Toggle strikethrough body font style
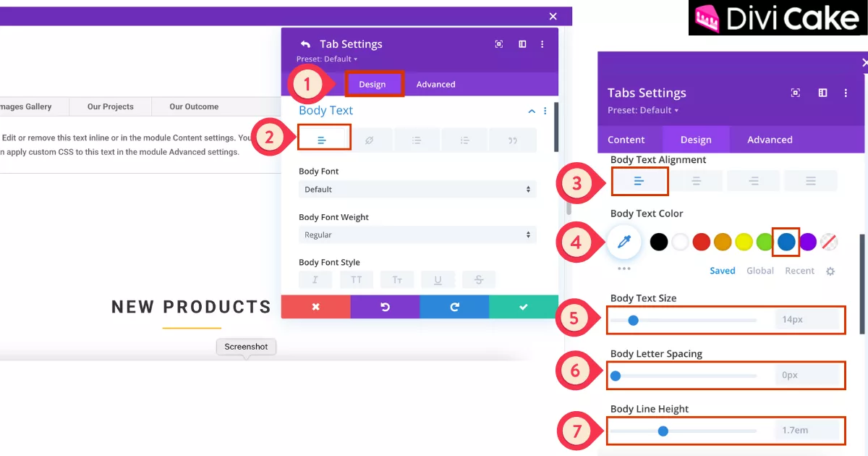 (x=479, y=280)
